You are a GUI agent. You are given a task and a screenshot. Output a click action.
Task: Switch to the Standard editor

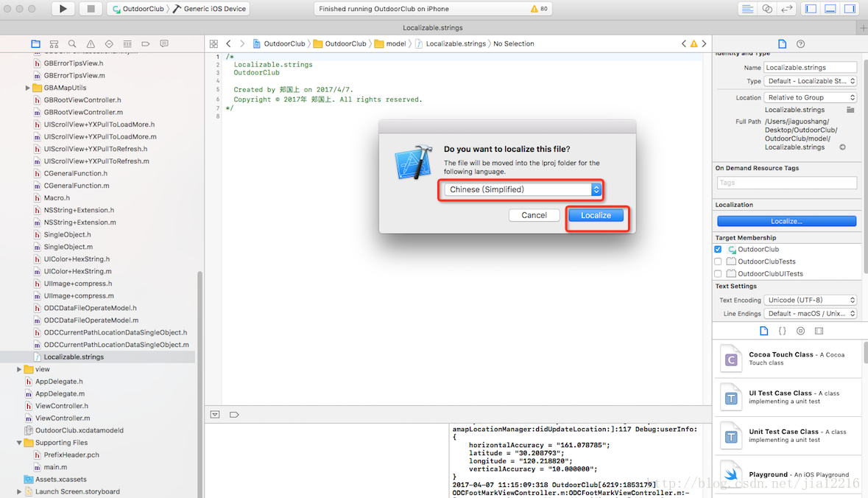(x=747, y=8)
